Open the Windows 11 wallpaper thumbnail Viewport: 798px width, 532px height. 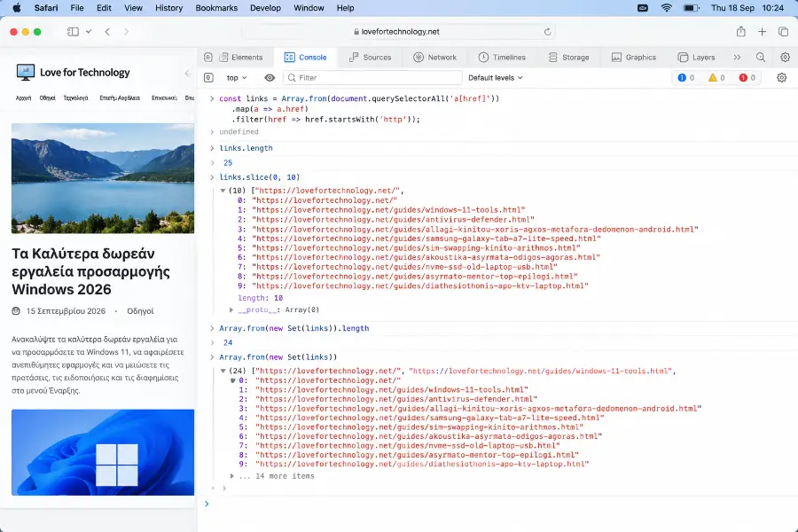pos(103,452)
